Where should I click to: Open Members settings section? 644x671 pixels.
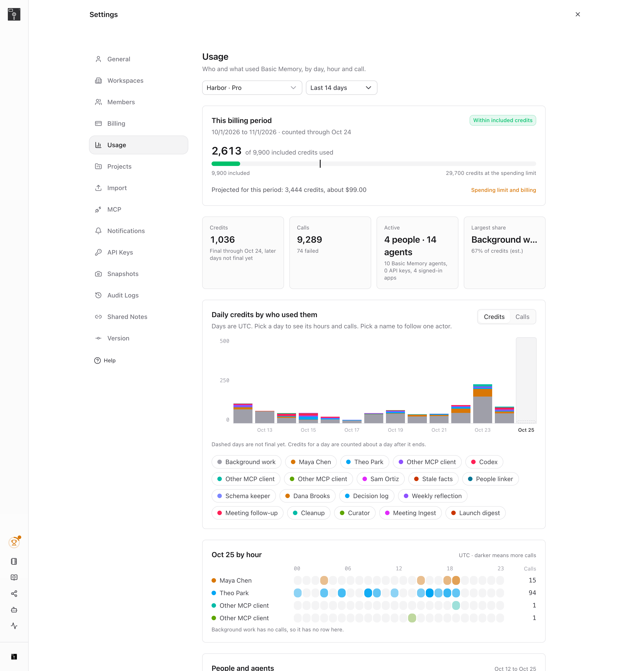tap(138, 102)
